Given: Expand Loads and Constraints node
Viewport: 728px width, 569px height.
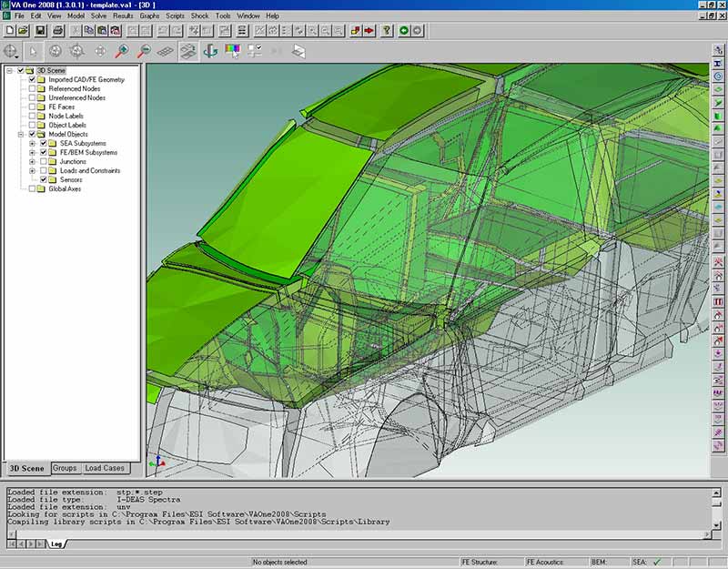Looking at the screenshot, I should pos(32,170).
